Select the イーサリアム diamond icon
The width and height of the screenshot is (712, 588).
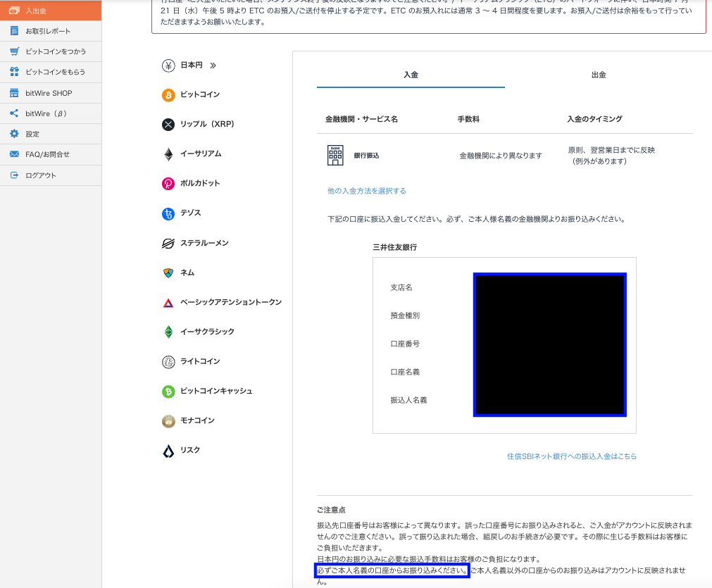coord(168,154)
